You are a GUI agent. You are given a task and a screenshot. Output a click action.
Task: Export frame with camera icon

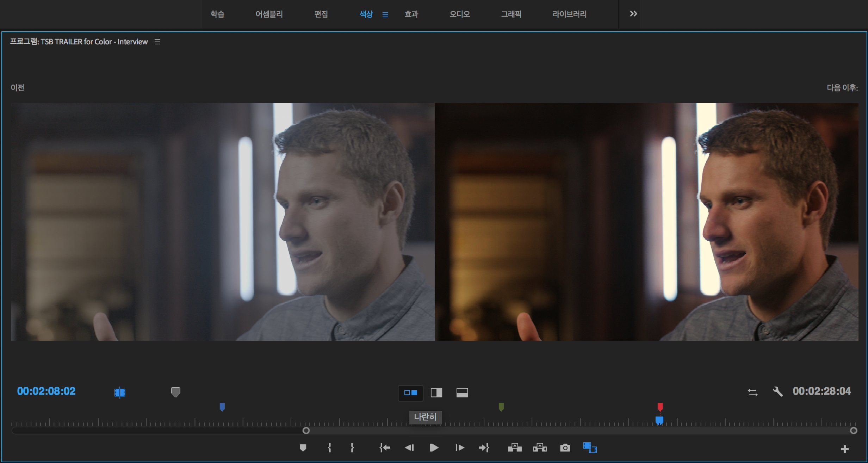point(565,448)
